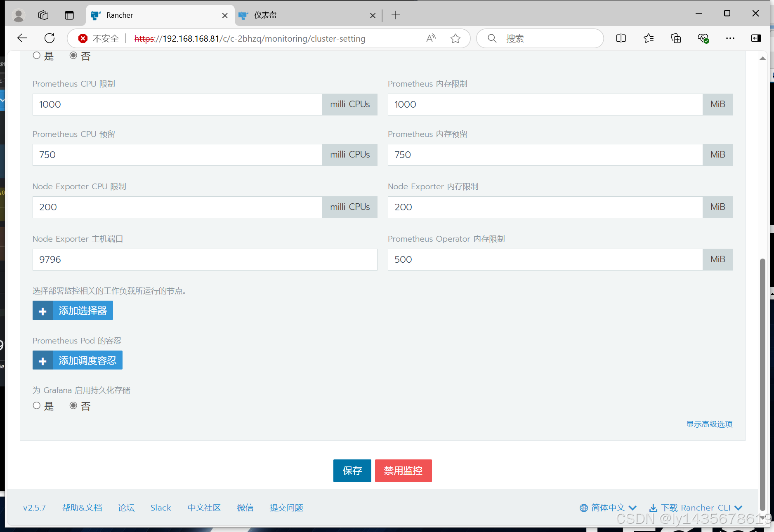Open the 帮助&文档 link
The height and width of the screenshot is (532, 774).
(x=82, y=508)
